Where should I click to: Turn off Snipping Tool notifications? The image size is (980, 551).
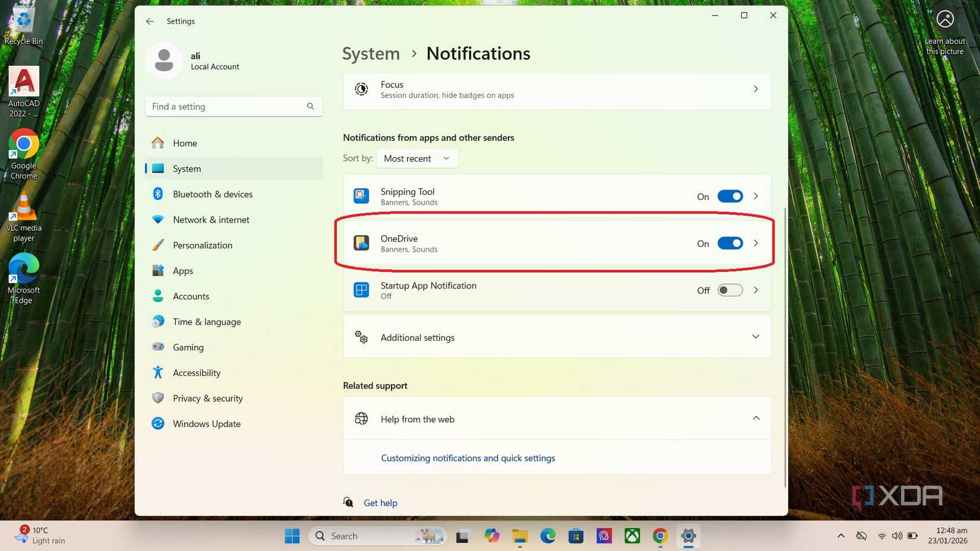[730, 196]
